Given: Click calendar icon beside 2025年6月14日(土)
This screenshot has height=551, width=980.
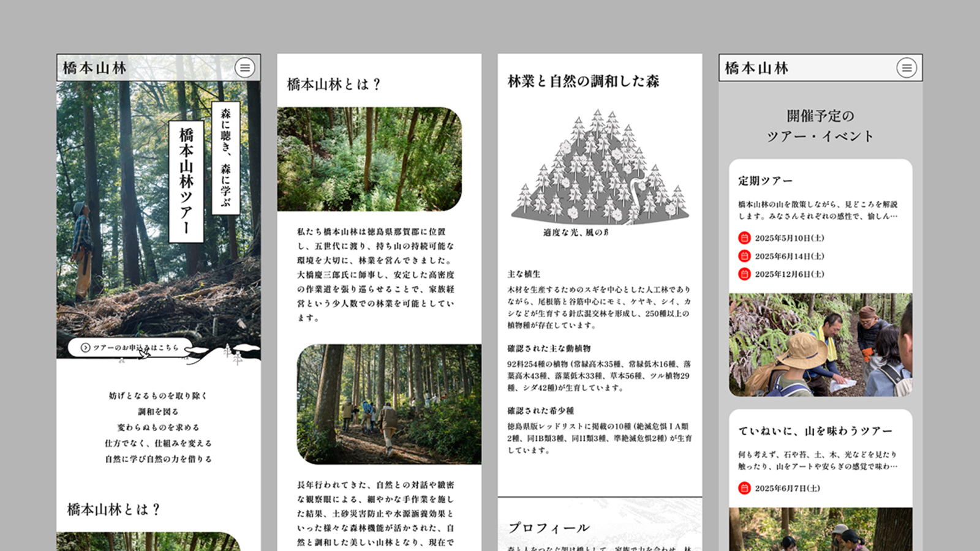Looking at the screenshot, I should (744, 256).
